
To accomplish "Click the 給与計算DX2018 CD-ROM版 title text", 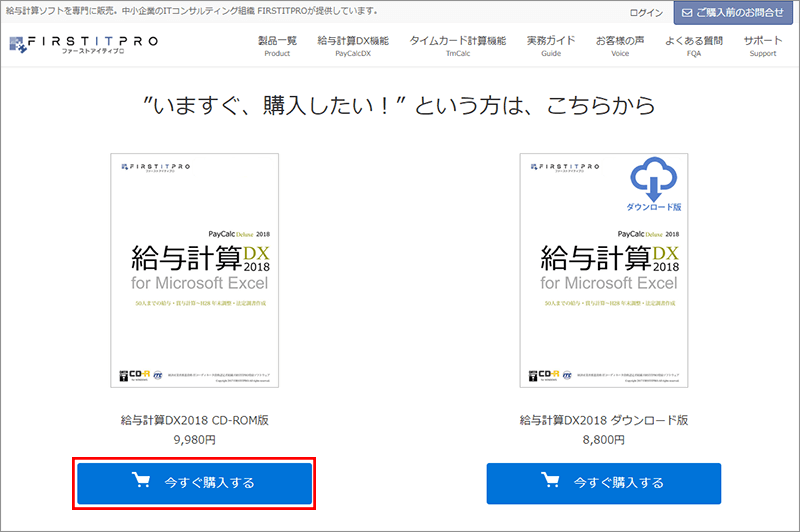I will point(194,420).
